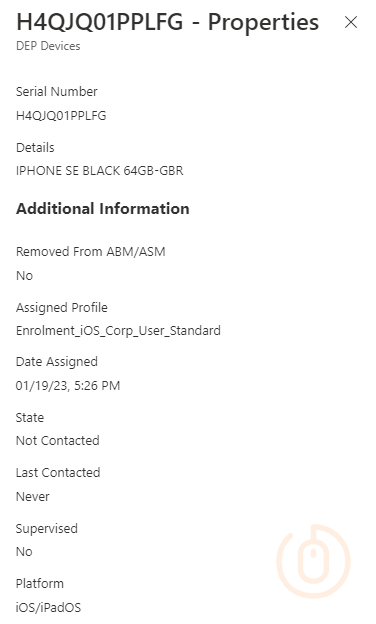
Task: Select the Serial Number label
Action: click(x=56, y=92)
